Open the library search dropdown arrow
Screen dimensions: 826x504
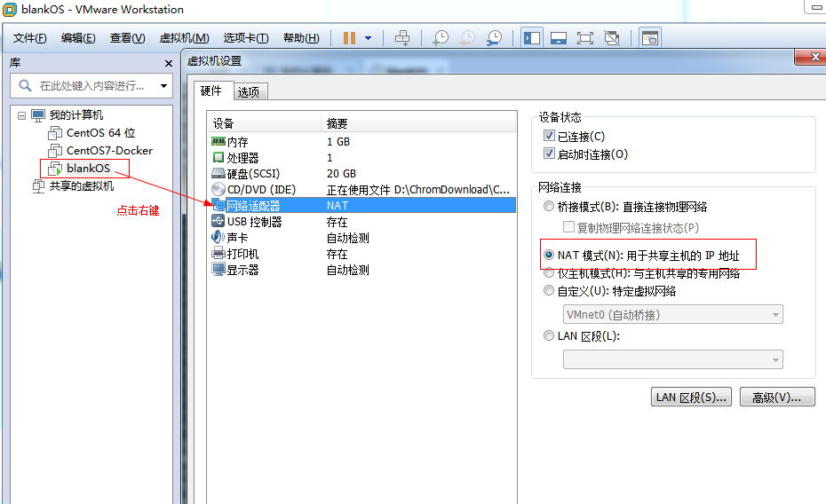pyautogui.click(x=163, y=86)
